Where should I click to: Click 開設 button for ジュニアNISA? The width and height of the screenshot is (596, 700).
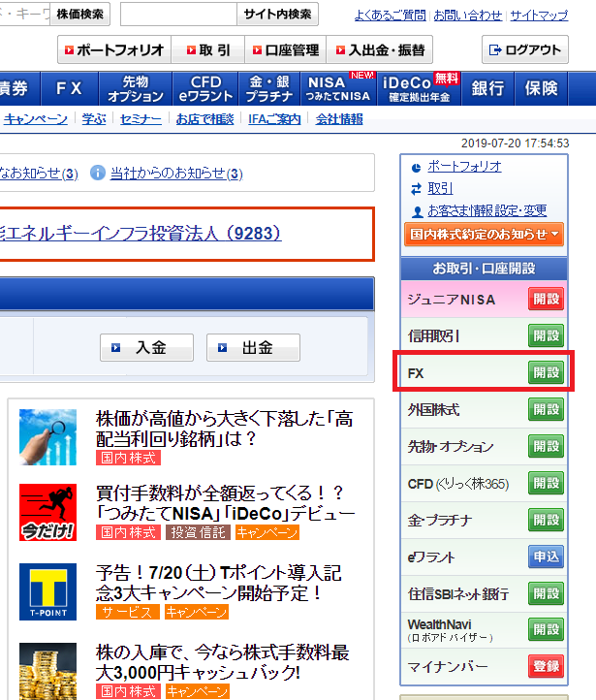click(546, 299)
